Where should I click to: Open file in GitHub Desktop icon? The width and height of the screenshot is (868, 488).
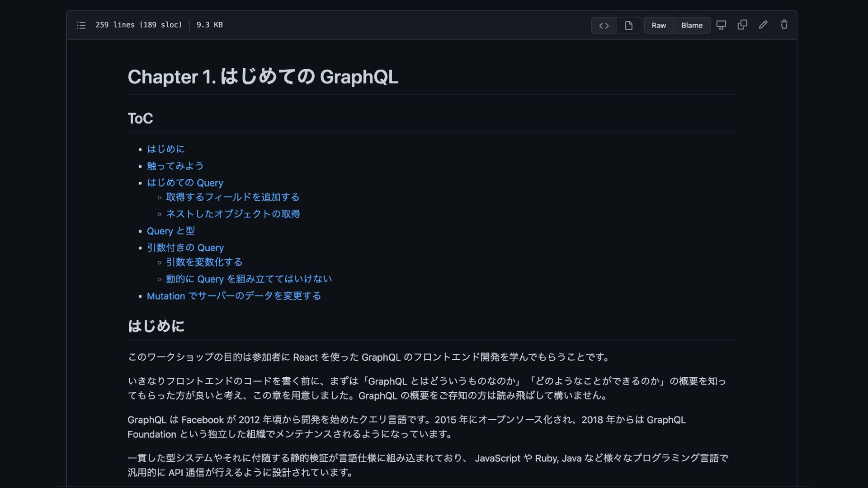(x=721, y=25)
